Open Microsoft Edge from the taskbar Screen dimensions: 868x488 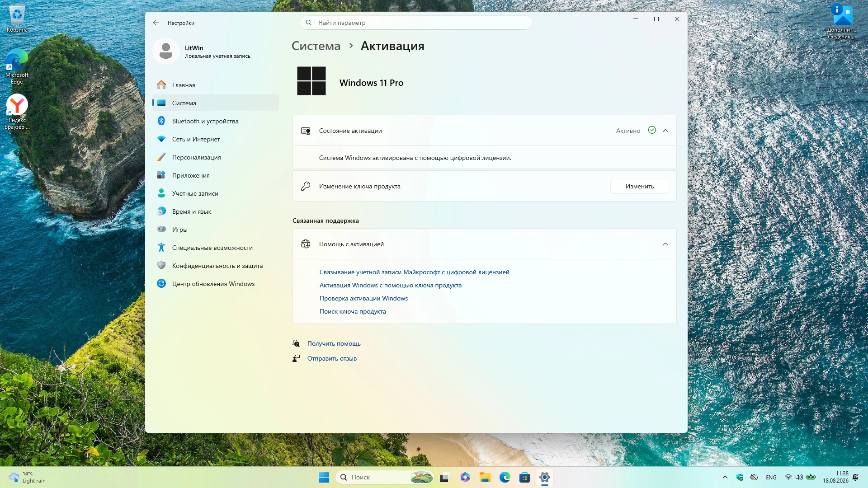coord(505,477)
